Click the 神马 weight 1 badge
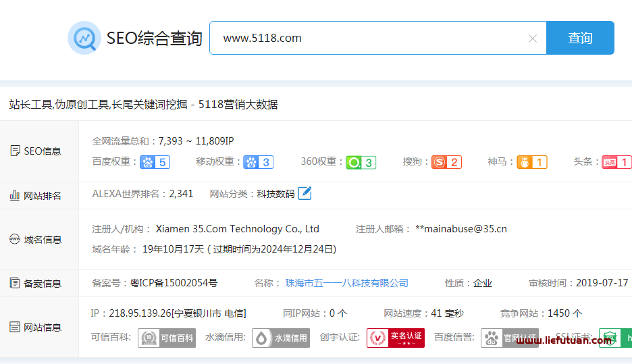The width and height of the screenshot is (632, 364). pos(532,162)
